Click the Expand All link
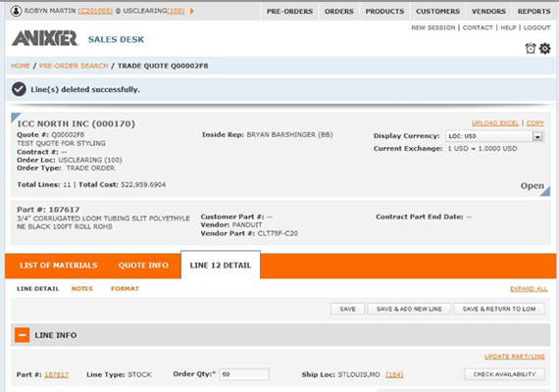This screenshot has height=392, width=559. tap(529, 289)
